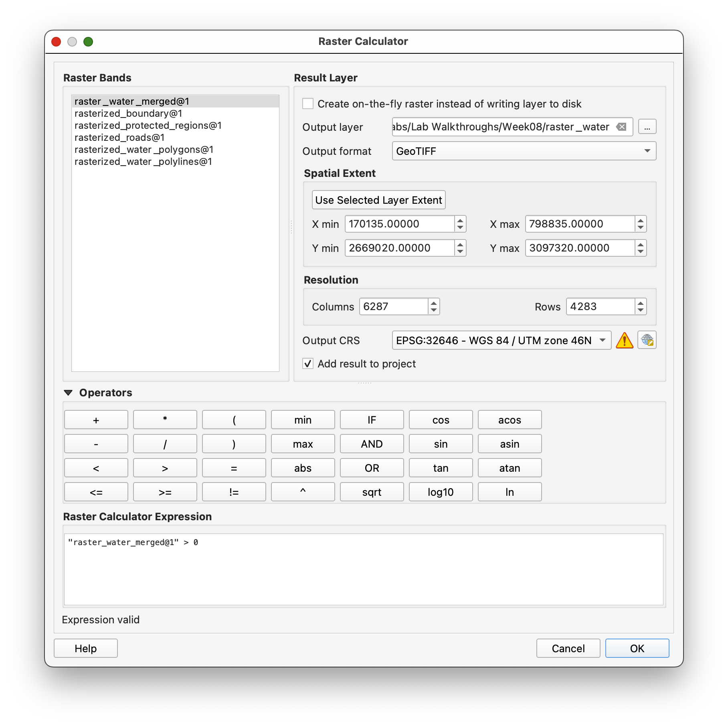This screenshot has height=726, width=728.
Task: Insert the open parenthesis
Action: coord(234,420)
